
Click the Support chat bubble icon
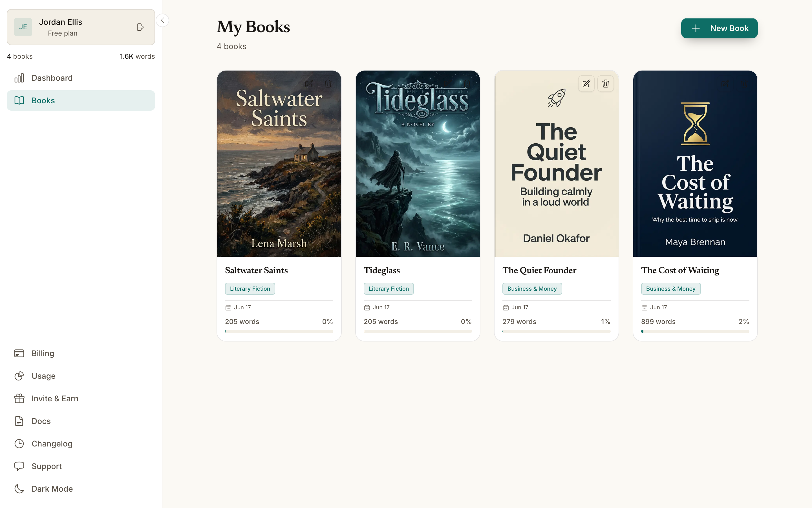pos(19,466)
